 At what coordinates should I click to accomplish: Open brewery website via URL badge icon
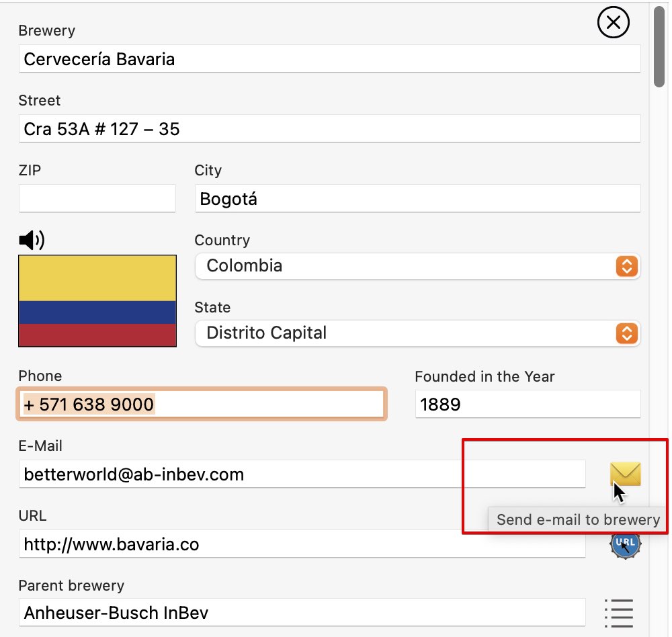(x=625, y=544)
